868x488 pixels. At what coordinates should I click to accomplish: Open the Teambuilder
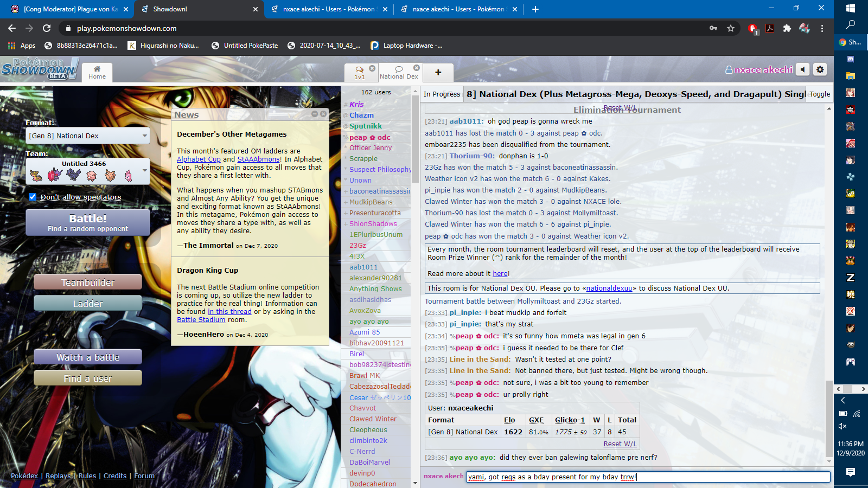(88, 282)
